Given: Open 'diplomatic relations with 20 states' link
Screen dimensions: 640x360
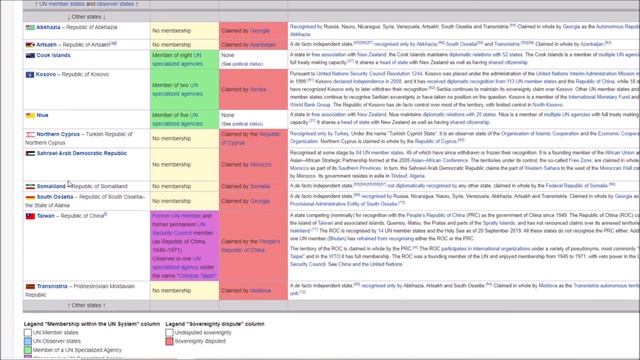Looking at the screenshot, I should click(x=460, y=115).
